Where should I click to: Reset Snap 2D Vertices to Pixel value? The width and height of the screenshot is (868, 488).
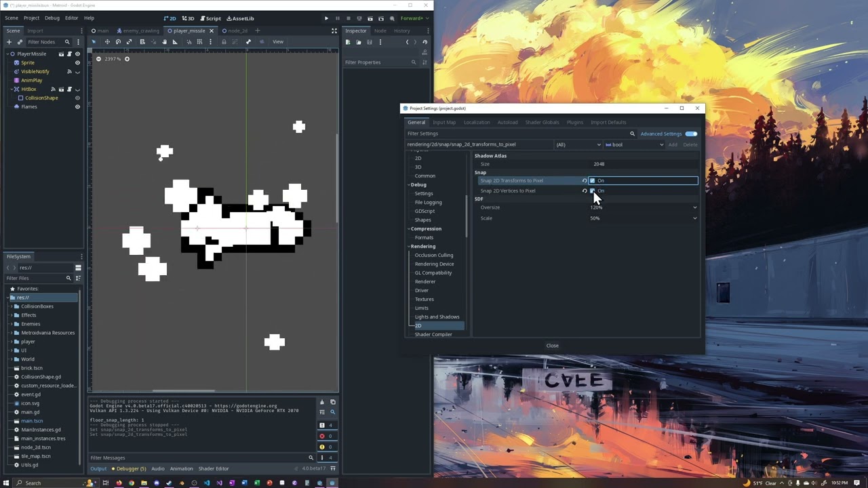tap(585, 191)
